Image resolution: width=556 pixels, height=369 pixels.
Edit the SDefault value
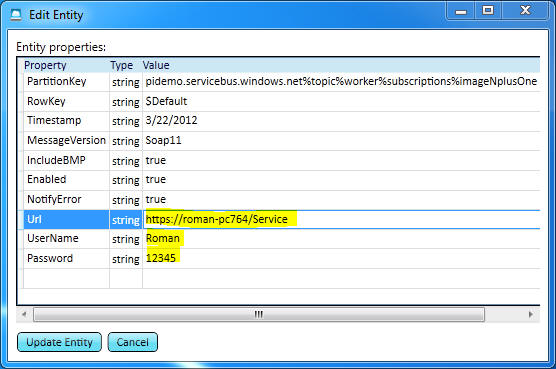tap(341, 102)
